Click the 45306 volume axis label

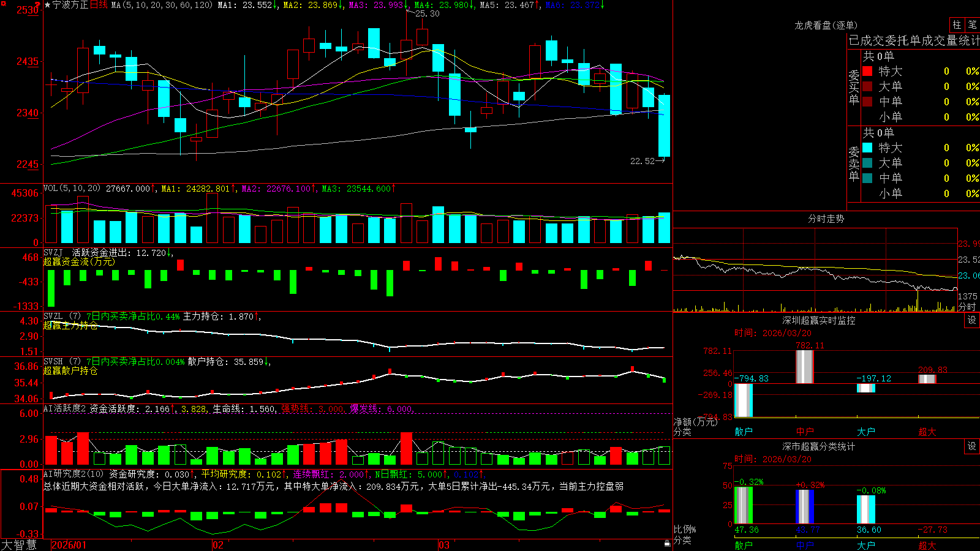pos(25,193)
